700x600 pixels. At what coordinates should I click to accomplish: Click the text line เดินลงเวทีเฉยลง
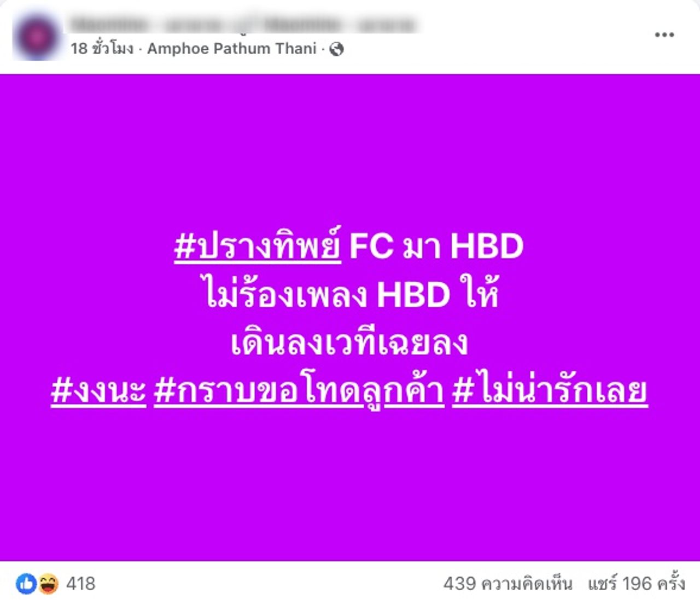point(349,343)
